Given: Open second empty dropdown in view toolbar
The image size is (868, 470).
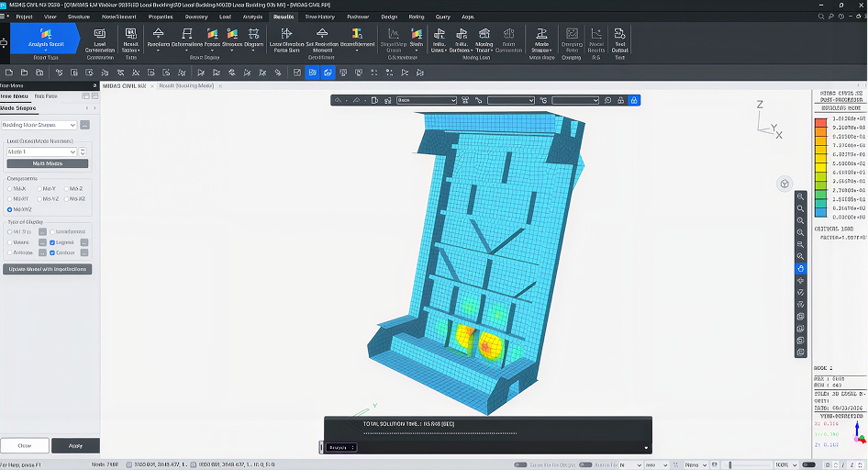Looking at the screenshot, I should (510, 100).
